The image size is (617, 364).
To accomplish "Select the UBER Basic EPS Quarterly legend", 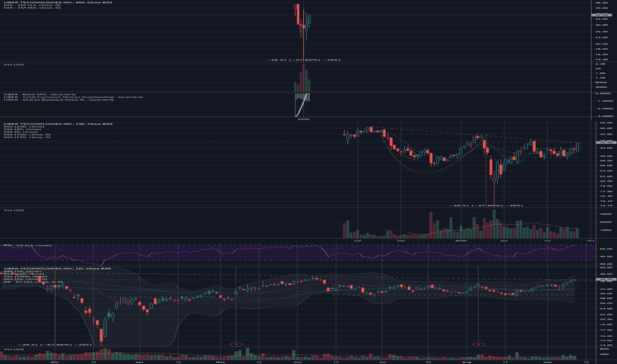I will (x=40, y=95).
